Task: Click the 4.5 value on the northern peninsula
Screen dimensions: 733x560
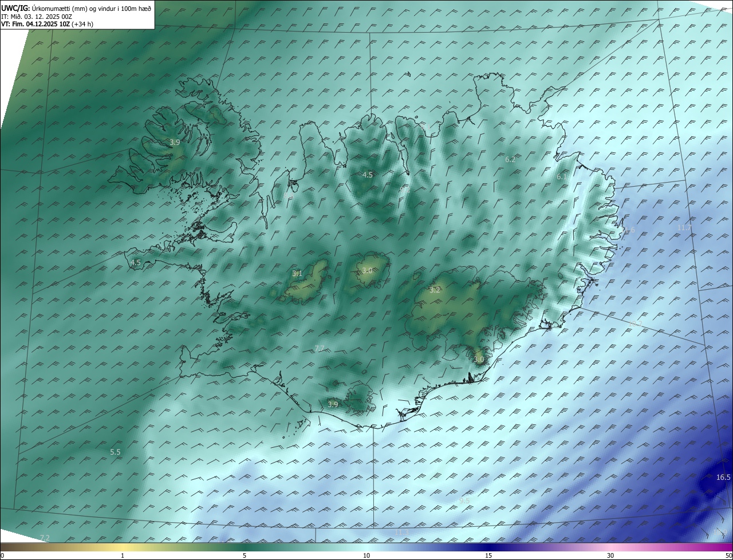Action: pos(368,175)
